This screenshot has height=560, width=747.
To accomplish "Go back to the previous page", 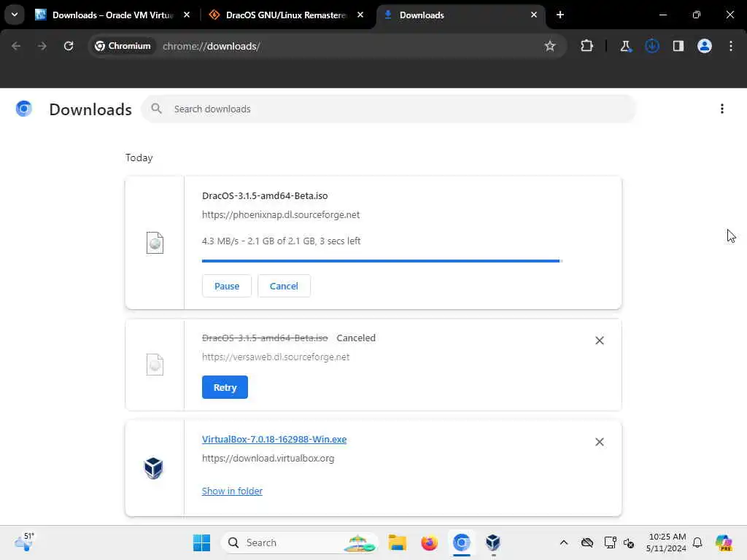I will [16, 46].
